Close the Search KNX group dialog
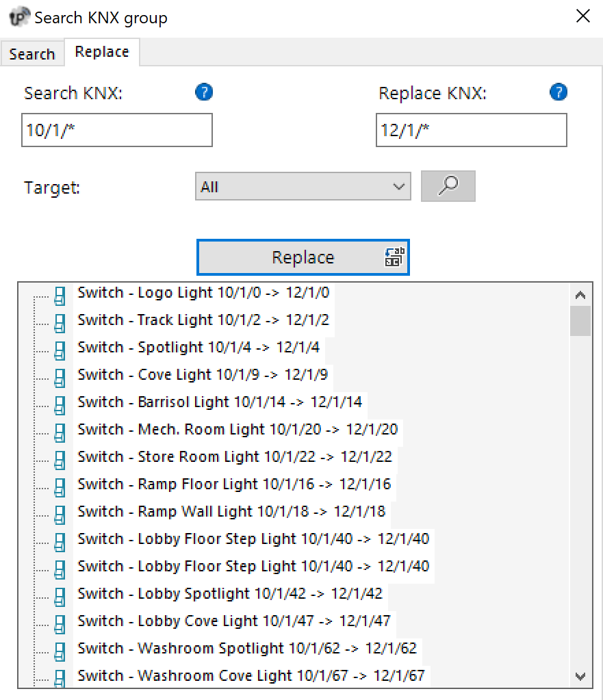 (x=582, y=16)
